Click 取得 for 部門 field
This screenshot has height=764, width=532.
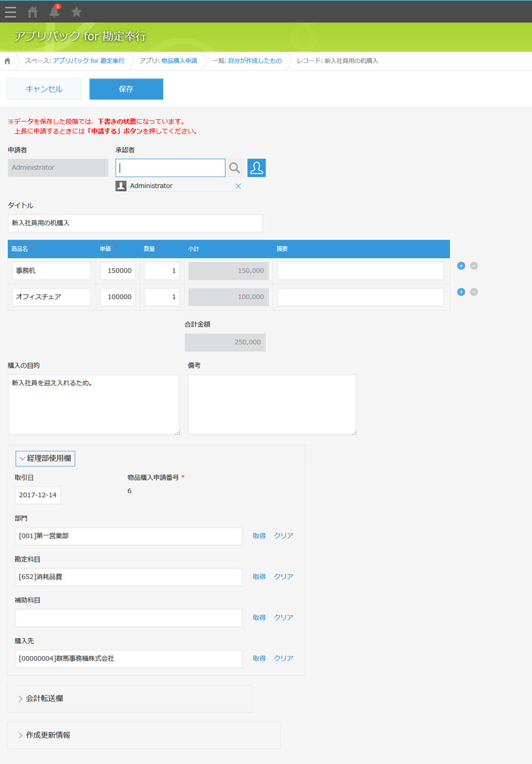(x=259, y=536)
